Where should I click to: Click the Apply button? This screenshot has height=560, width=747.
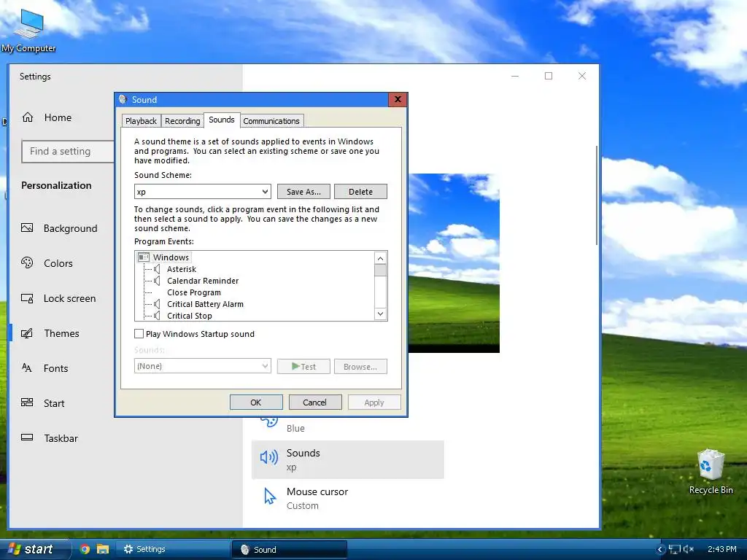(374, 402)
